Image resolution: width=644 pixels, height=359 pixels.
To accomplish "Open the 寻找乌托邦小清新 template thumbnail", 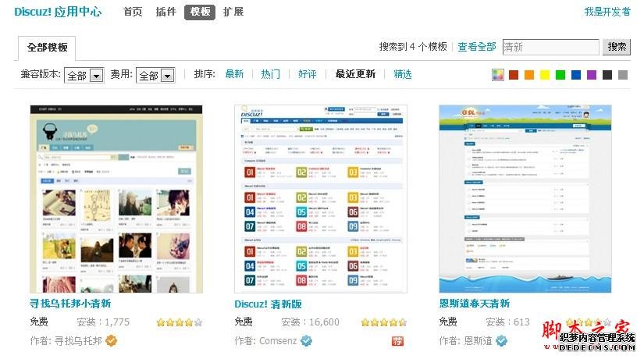I will [116, 199].
